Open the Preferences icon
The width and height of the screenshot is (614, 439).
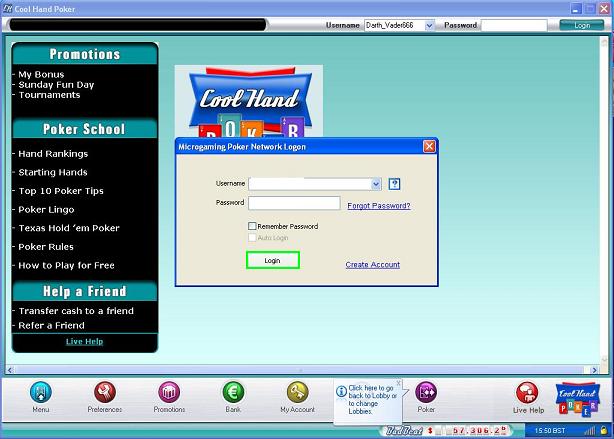(x=105, y=392)
